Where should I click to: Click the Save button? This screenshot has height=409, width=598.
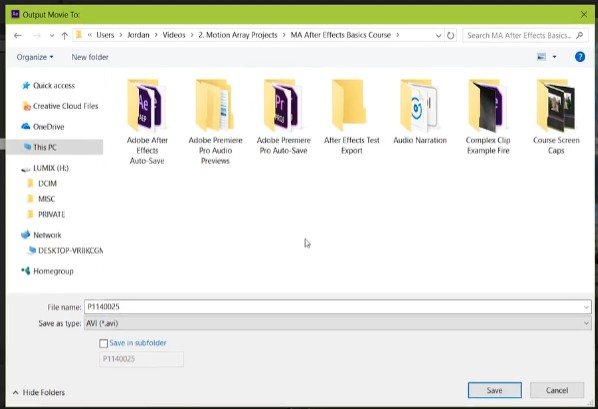click(495, 390)
